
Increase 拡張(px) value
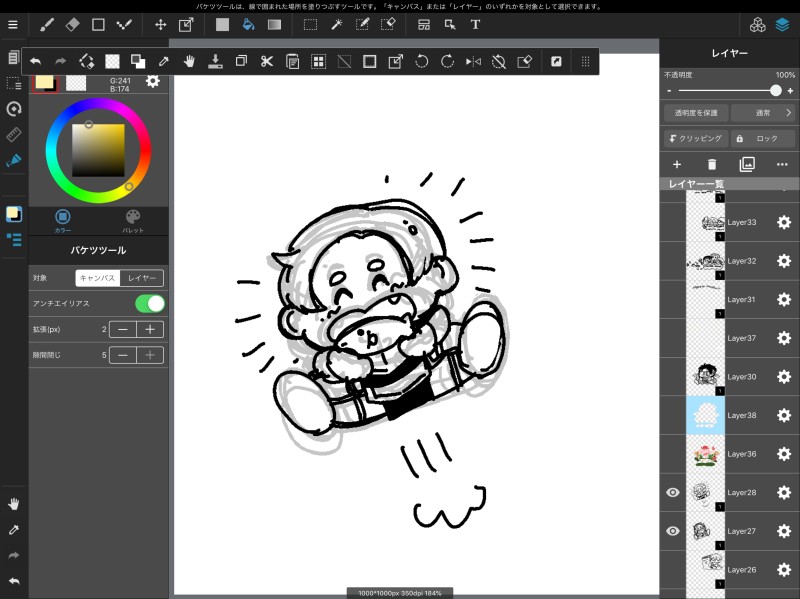[x=150, y=330]
